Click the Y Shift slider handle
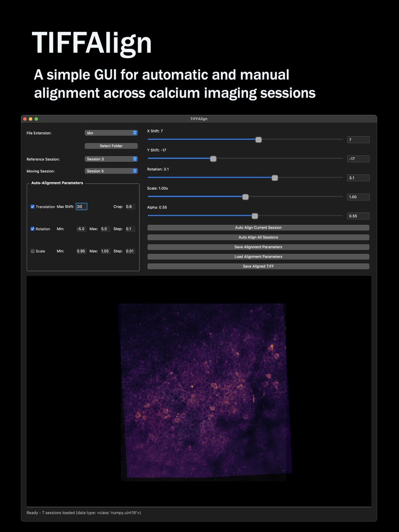Image resolution: width=399 pixels, height=532 pixels. pyautogui.click(x=213, y=159)
